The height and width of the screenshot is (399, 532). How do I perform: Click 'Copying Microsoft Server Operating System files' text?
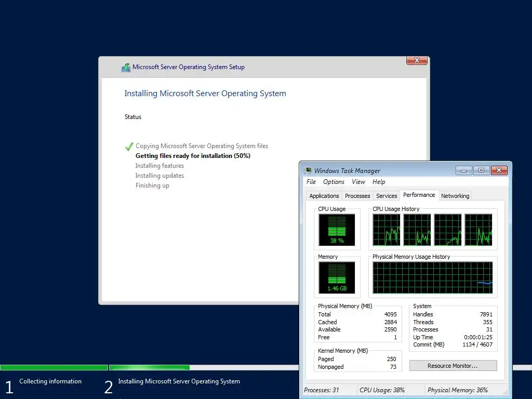coord(202,146)
